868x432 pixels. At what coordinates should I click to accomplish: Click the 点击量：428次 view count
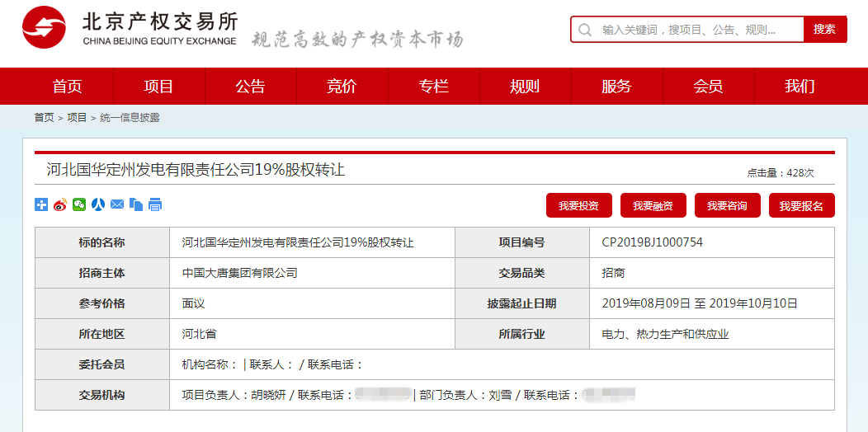click(x=781, y=173)
